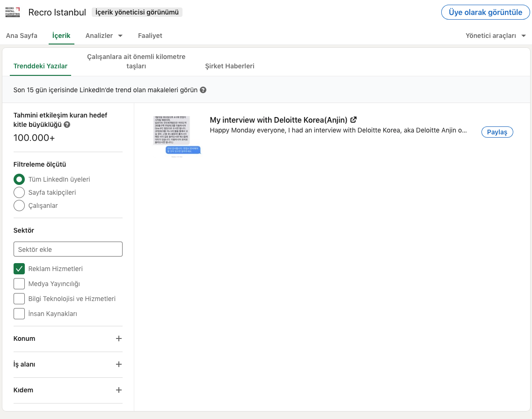Click the Sektör ekle input field
The height and width of the screenshot is (419, 532).
68,249
